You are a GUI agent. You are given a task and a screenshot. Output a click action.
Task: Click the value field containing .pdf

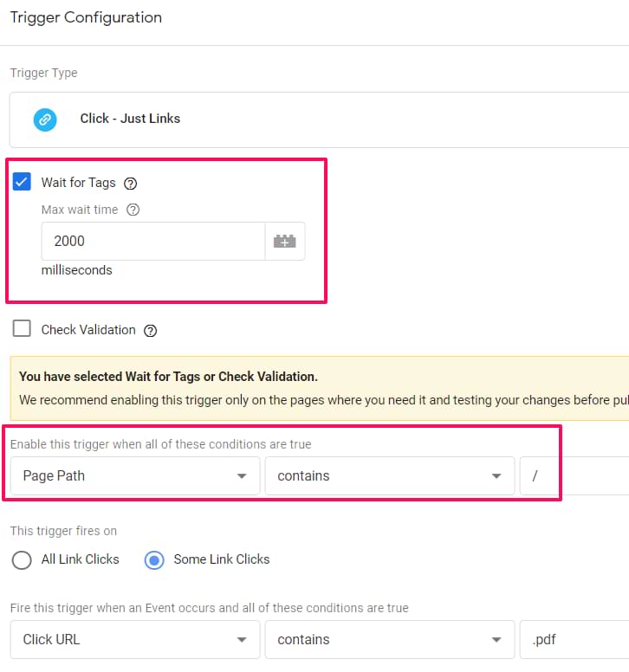pyautogui.click(x=572, y=640)
